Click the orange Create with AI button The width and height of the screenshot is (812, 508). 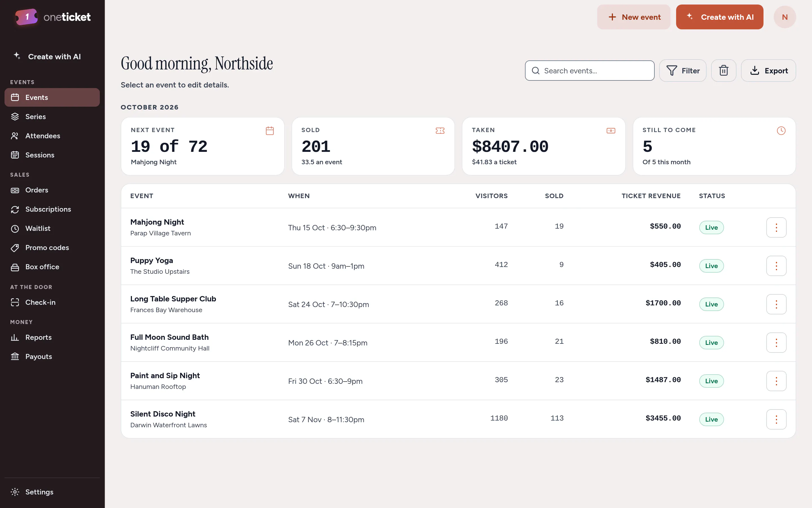point(720,17)
